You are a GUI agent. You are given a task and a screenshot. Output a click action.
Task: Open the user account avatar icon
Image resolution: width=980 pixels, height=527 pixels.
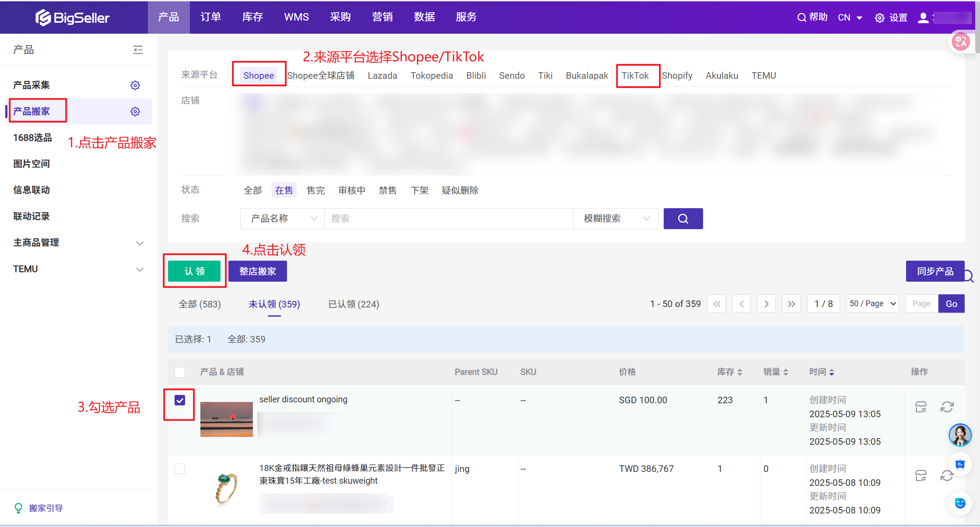click(x=923, y=17)
